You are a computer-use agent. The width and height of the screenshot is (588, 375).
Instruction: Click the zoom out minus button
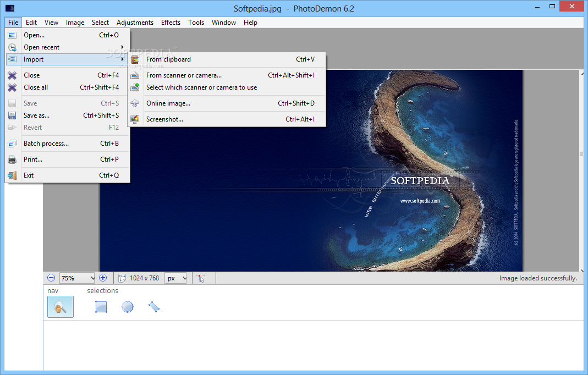51,278
